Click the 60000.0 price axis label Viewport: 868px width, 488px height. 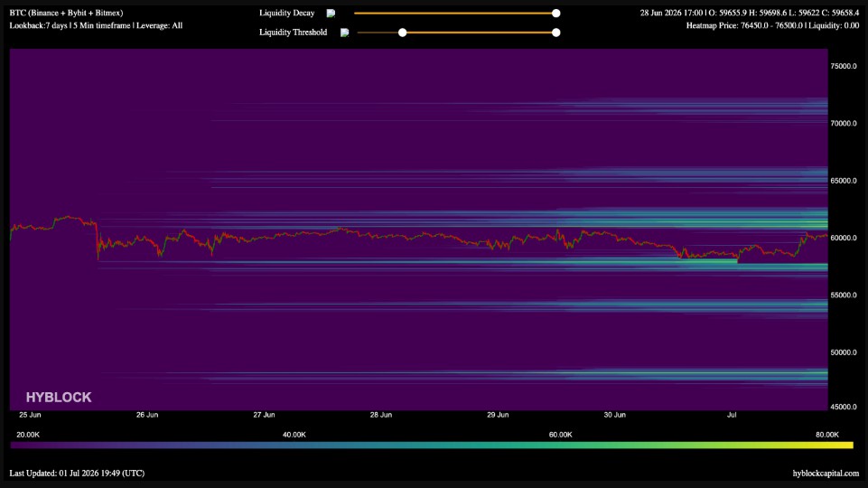click(843, 238)
